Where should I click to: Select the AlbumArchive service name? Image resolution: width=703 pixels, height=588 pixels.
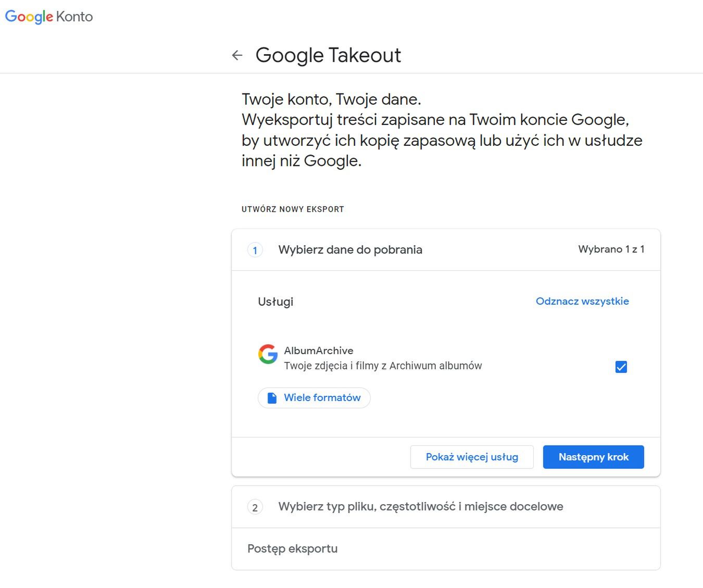click(x=319, y=351)
